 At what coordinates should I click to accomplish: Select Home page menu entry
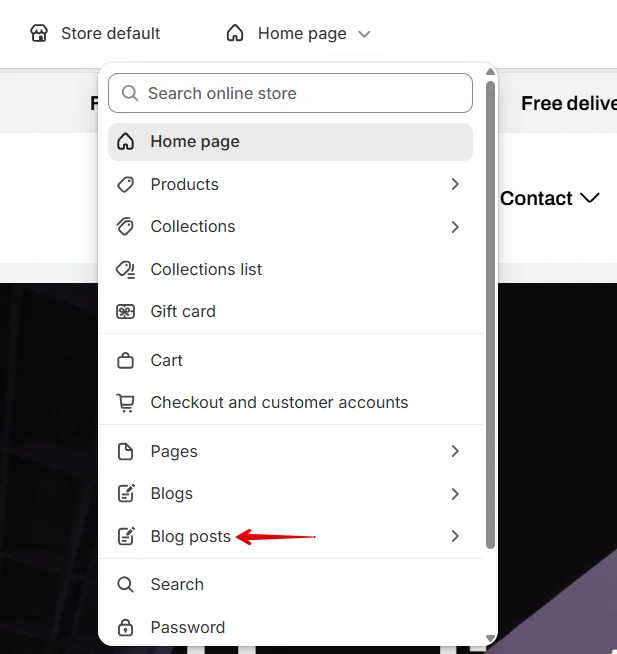pos(290,142)
